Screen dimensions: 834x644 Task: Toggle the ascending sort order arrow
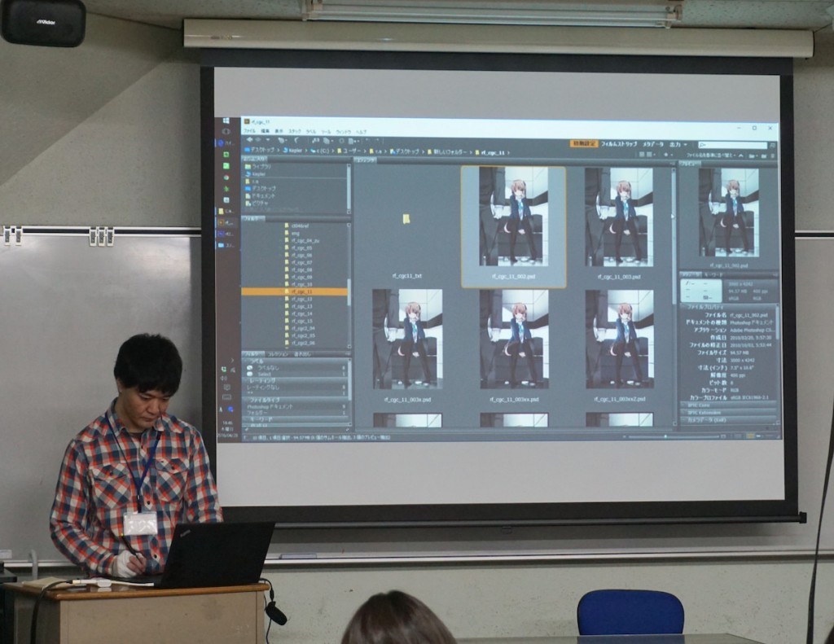pyautogui.click(x=741, y=156)
